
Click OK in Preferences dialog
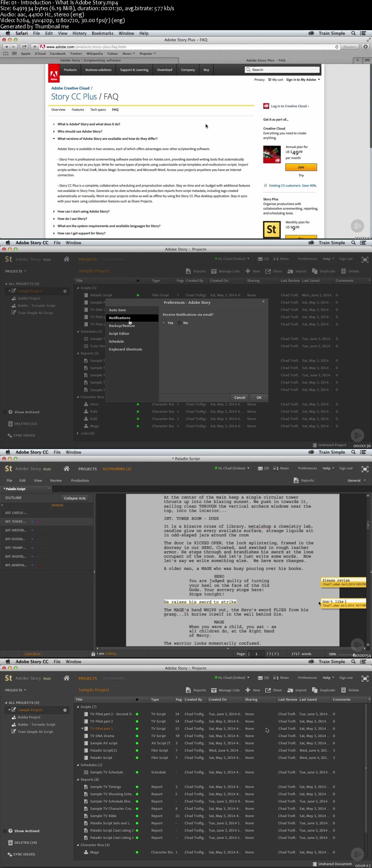tap(259, 397)
